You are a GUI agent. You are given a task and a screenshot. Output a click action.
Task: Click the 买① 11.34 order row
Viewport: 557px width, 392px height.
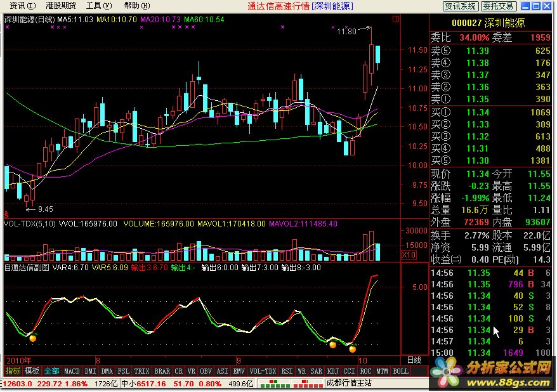(x=490, y=112)
